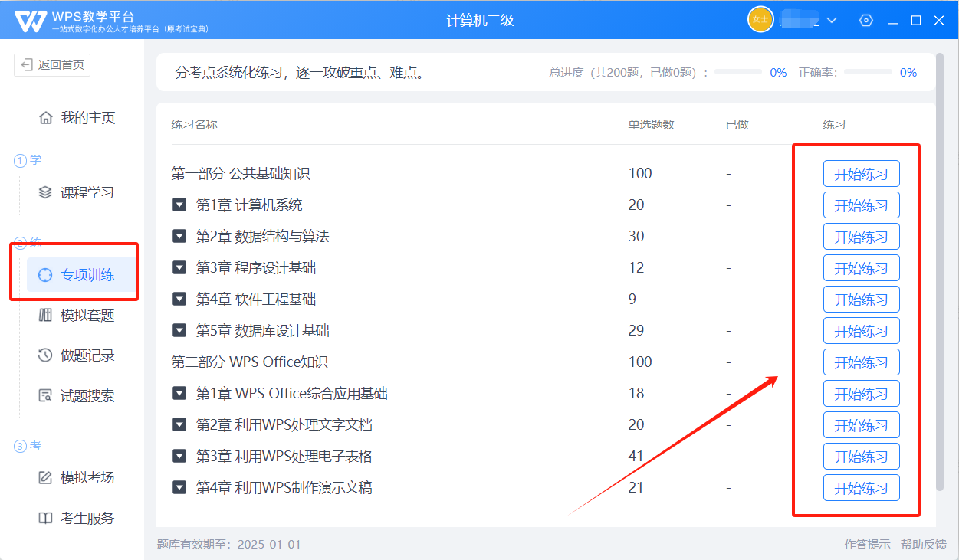Open 做题记录 history clock icon

[45, 355]
